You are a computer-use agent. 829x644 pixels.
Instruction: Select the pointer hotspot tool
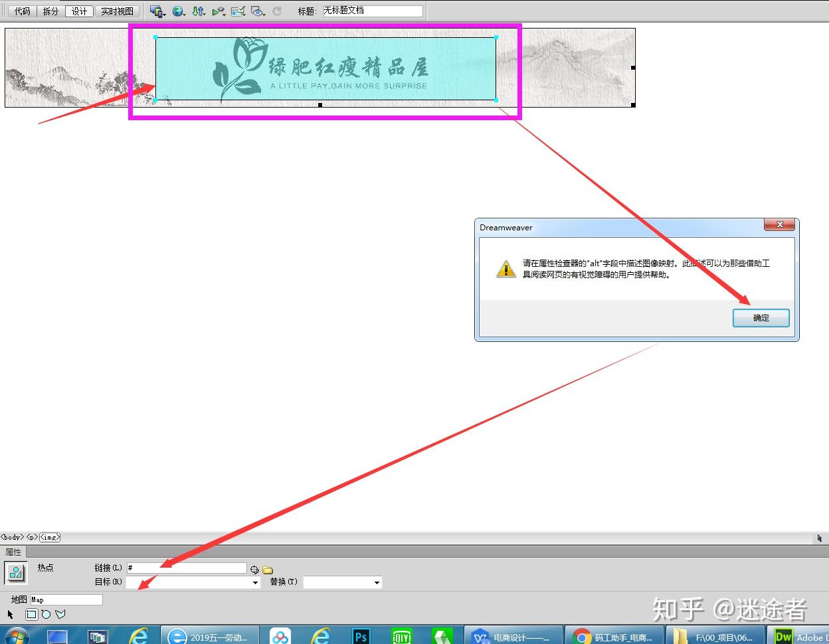(x=11, y=614)
